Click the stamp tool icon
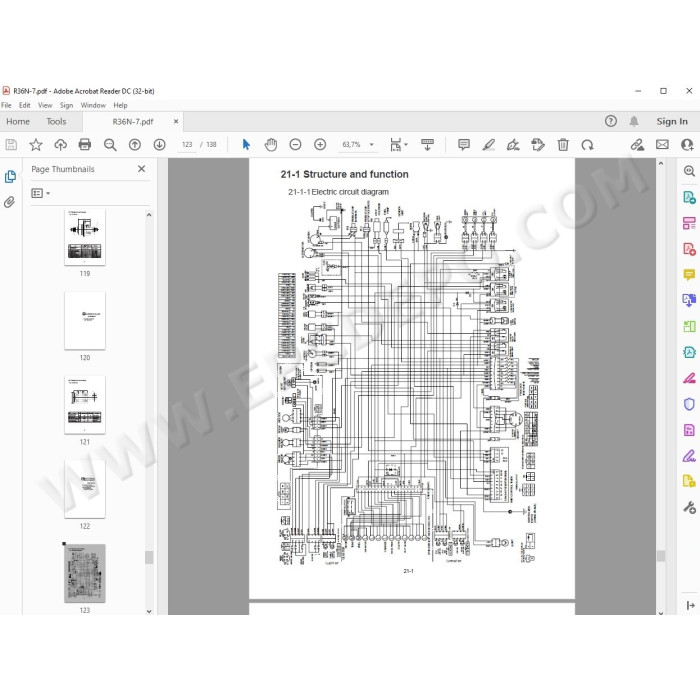 tap(538, 145)
